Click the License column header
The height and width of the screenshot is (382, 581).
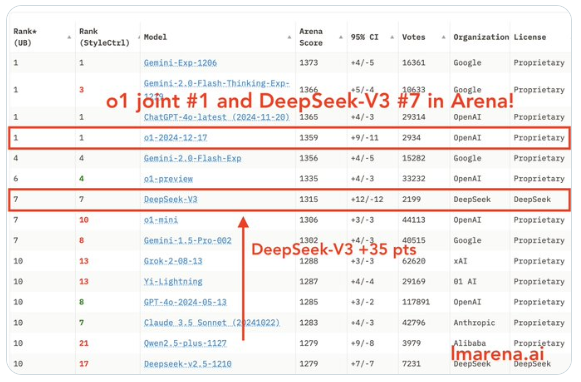click(529, 37)
